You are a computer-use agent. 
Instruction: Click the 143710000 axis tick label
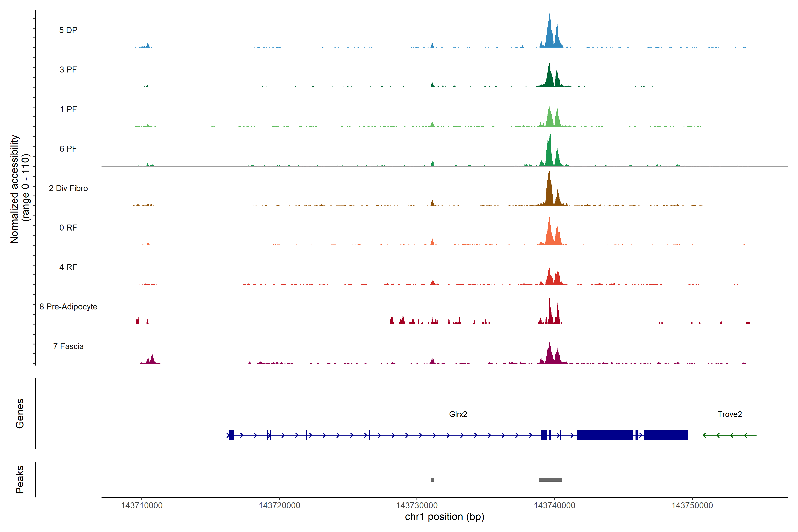(x=142, y=506)
